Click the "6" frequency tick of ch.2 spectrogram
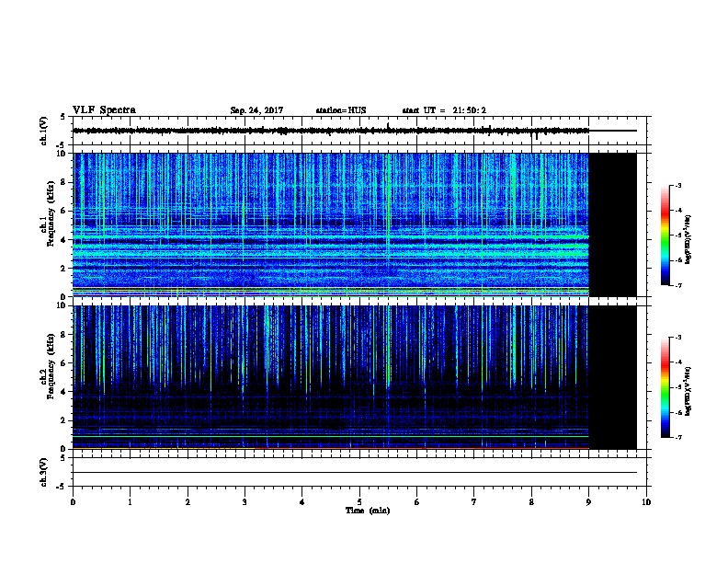 65,363
